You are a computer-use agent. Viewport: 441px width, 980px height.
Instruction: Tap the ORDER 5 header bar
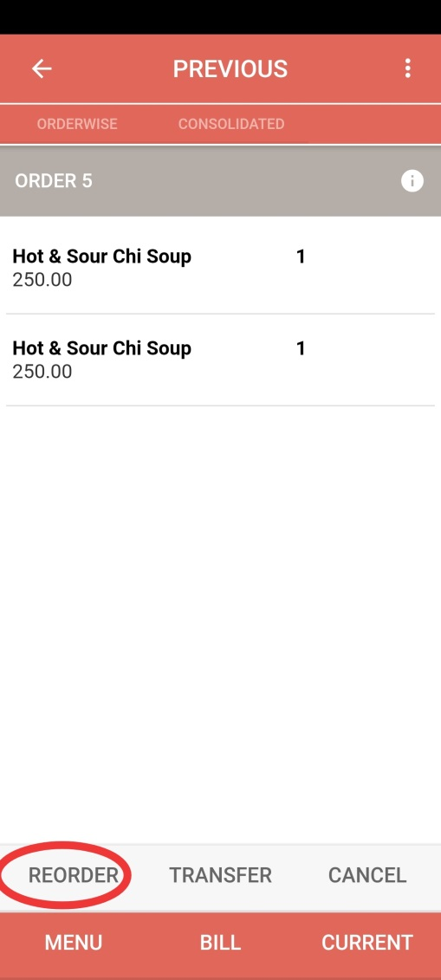point(220,181)
